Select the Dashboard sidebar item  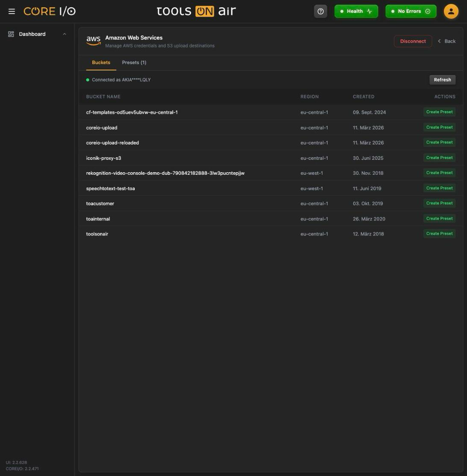(37, 34)
